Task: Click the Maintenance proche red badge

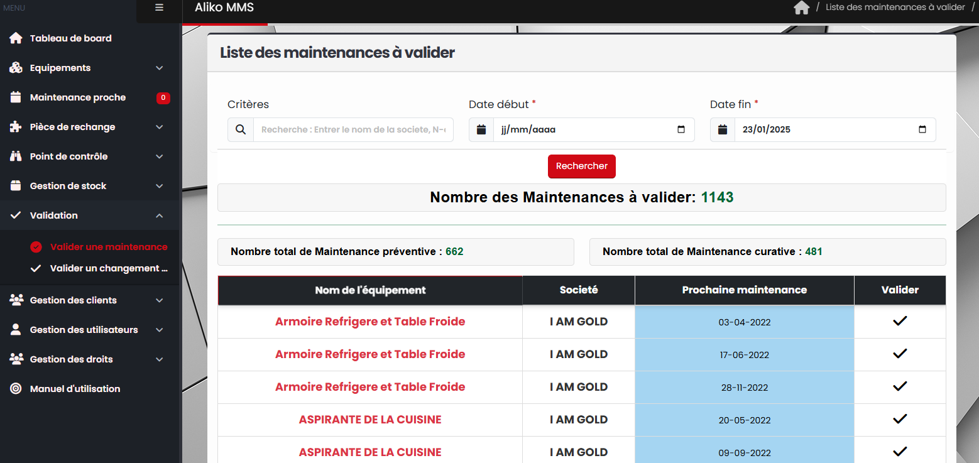Action: click(163, 98)
